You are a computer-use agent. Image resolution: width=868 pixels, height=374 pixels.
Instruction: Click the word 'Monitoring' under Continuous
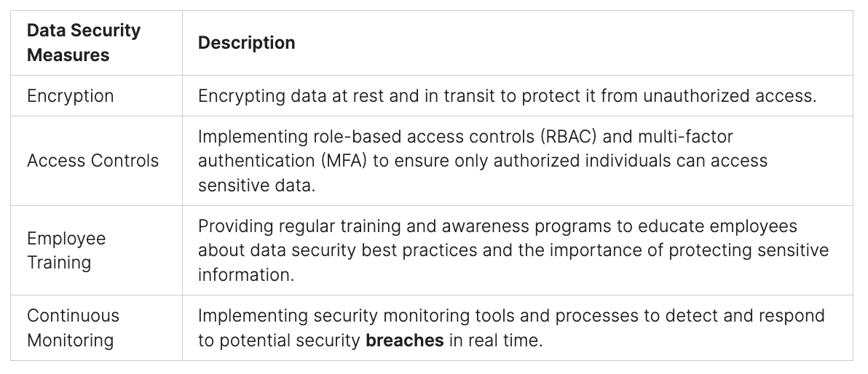click(69, 340)
